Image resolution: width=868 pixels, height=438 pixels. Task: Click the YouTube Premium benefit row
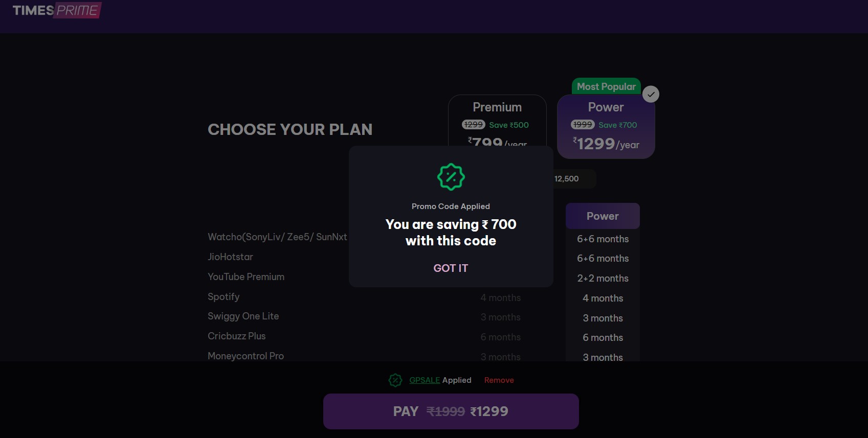246,277
